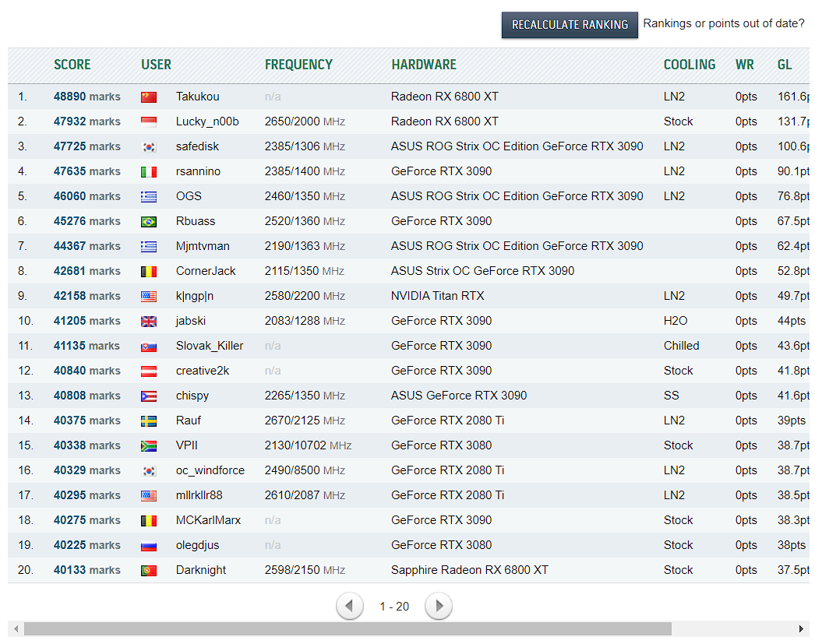
Task: Open user profile oc_windforce
Action: 210,470
